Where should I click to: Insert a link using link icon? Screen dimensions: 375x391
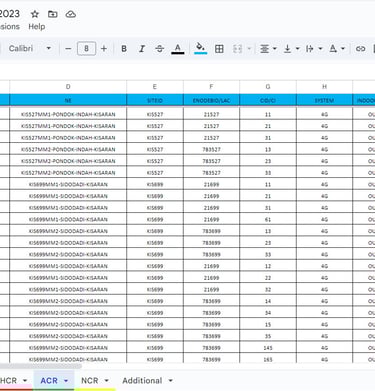[360, 49]
